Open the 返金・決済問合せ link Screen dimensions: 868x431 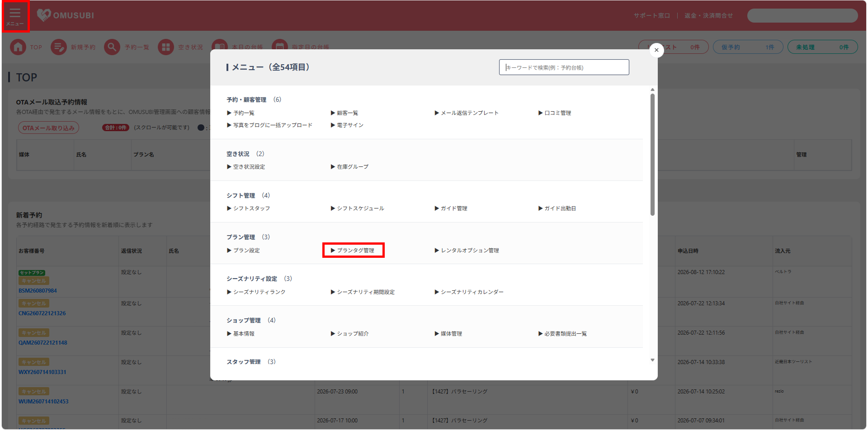[708, 16]
